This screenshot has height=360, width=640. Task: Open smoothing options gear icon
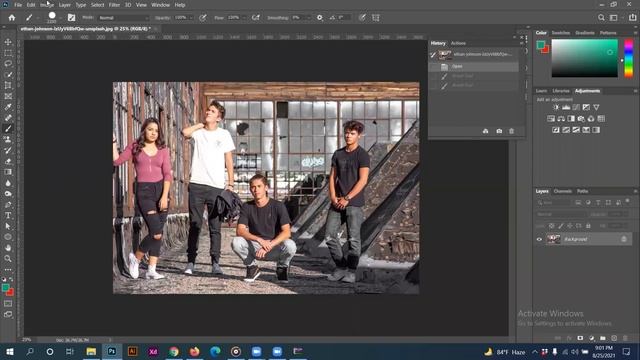pyautogui.click(x=320, y=18)
